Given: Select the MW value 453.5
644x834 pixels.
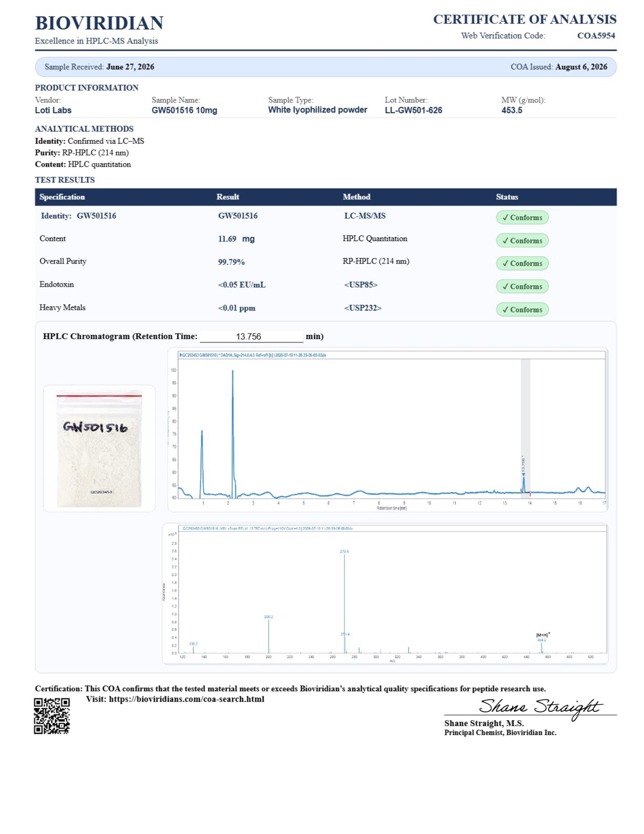Looking at the screenshot, I should click(x=511, y=110).
